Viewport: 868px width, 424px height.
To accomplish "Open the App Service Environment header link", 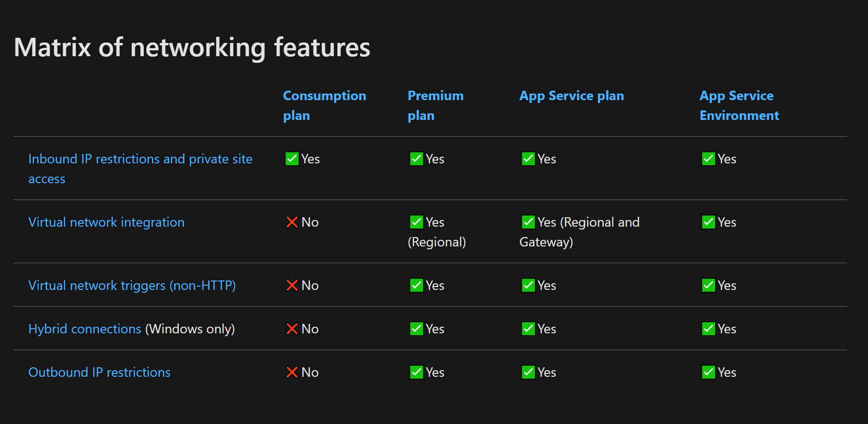I will (x=739, y=105).
